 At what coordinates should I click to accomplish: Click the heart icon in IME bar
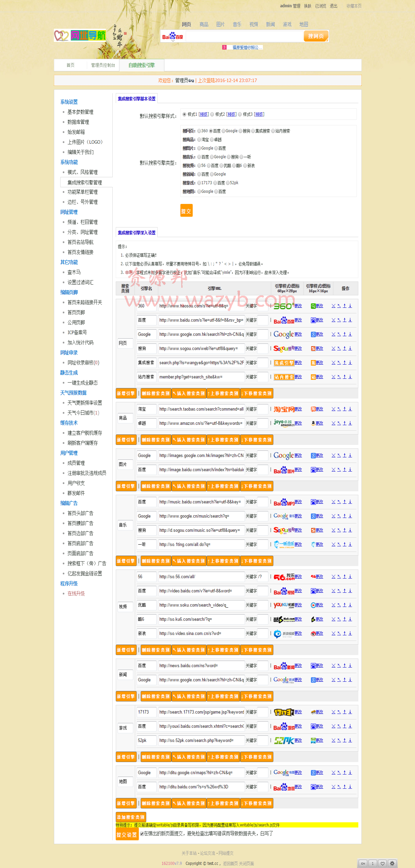[x=382, y=863]
